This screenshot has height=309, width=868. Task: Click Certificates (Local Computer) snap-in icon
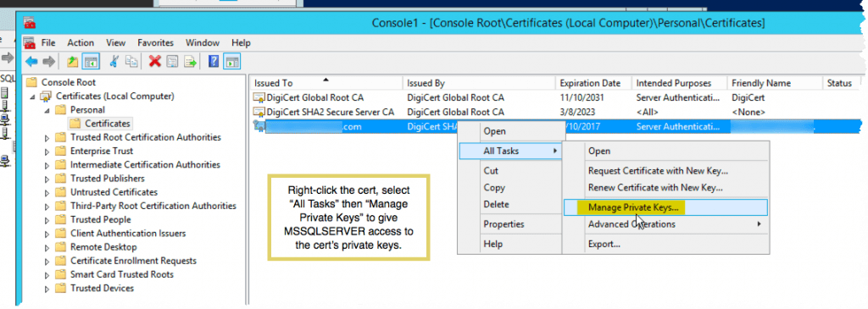(46, 97)
